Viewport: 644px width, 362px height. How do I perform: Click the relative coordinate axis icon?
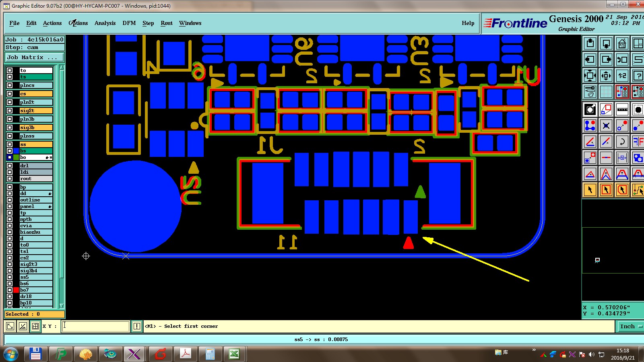23,326
